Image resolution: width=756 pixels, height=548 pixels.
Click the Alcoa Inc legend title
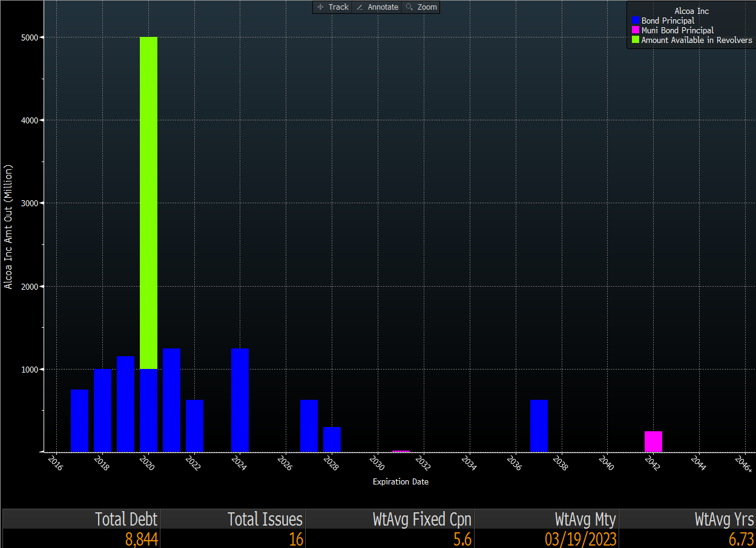click(x=691, y=11)
